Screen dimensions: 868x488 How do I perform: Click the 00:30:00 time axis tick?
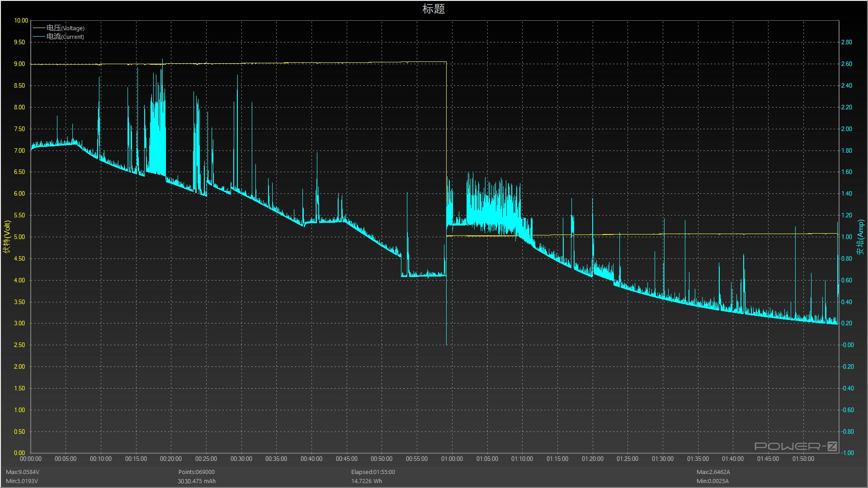[x=241, y=459]
